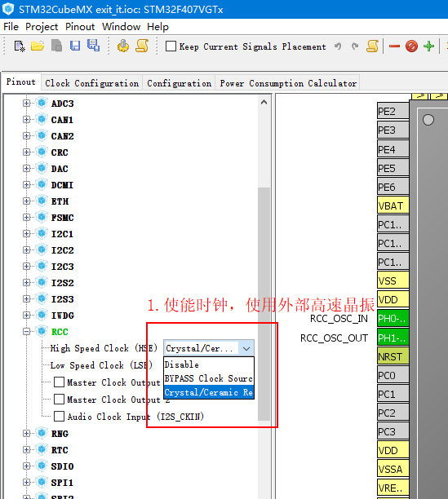Open the Pinout menu

[x=80, y=27]
